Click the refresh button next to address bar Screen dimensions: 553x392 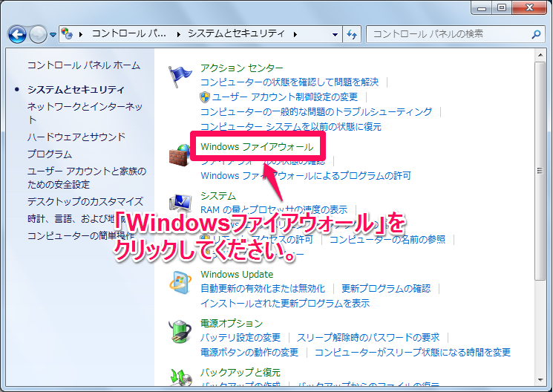352,34
